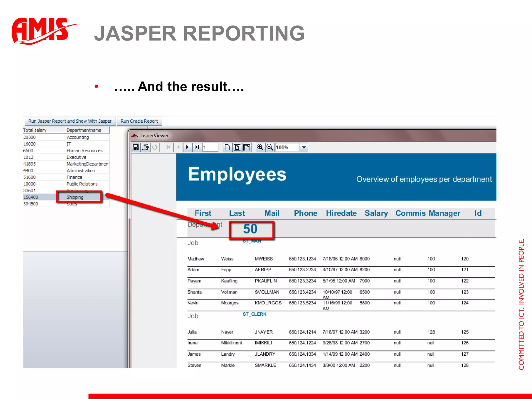Click total salary value 20300
532x399 pixels.
(29, 137)
